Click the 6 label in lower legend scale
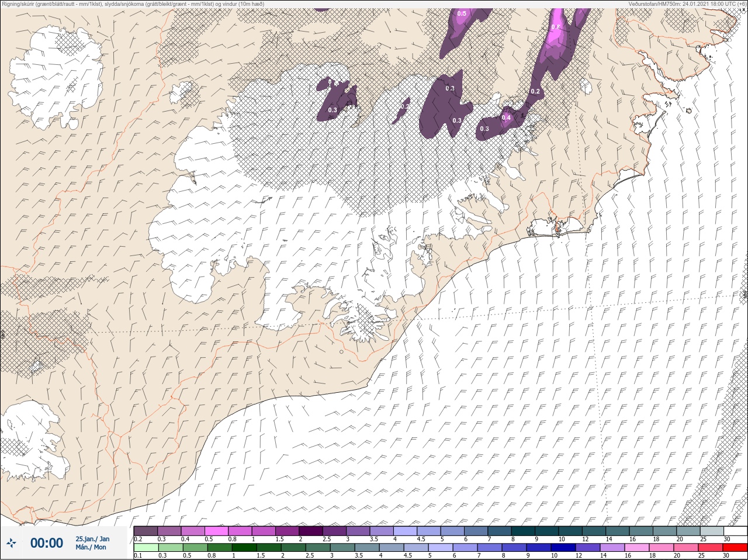Image resolution: width=748 pixels, height=560 pixels. 455,556
